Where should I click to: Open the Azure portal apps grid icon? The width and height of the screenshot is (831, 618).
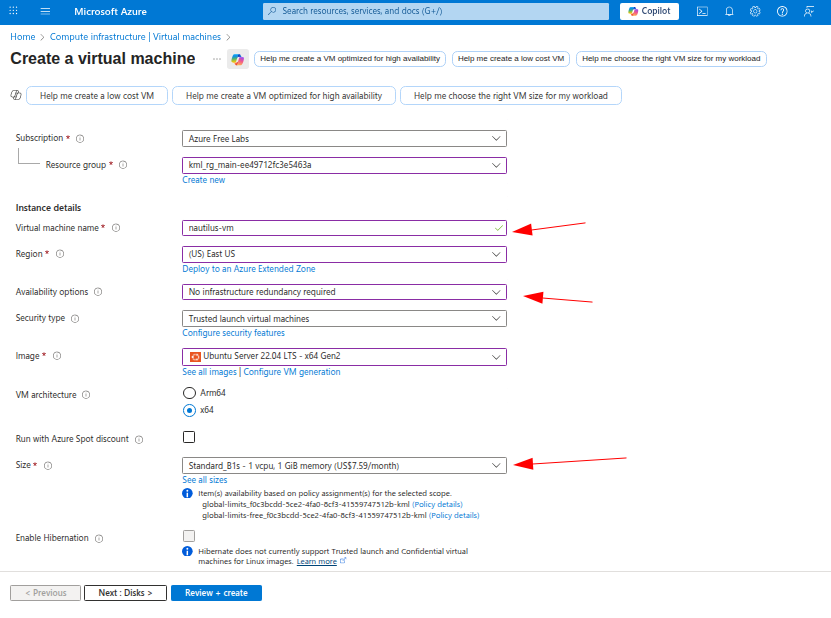pyautogui.click(x=13, y=11)
